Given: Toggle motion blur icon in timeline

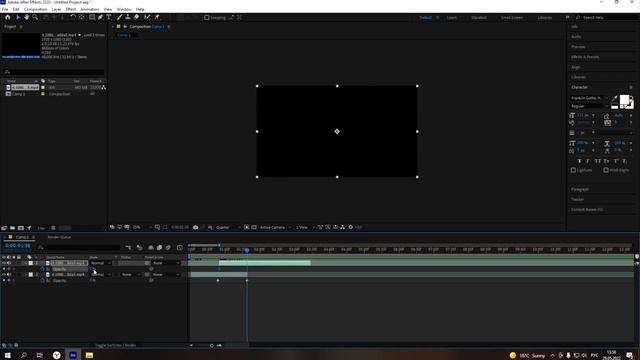Looking at the screenshot, I should 168,247.
